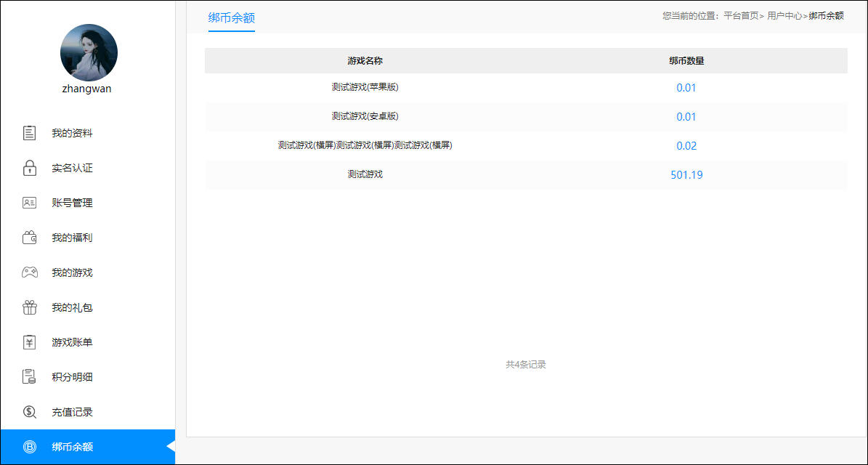Click the 我的游戏 gamepad icon
This screenshot has width=868, height=465.
(29, 272)
